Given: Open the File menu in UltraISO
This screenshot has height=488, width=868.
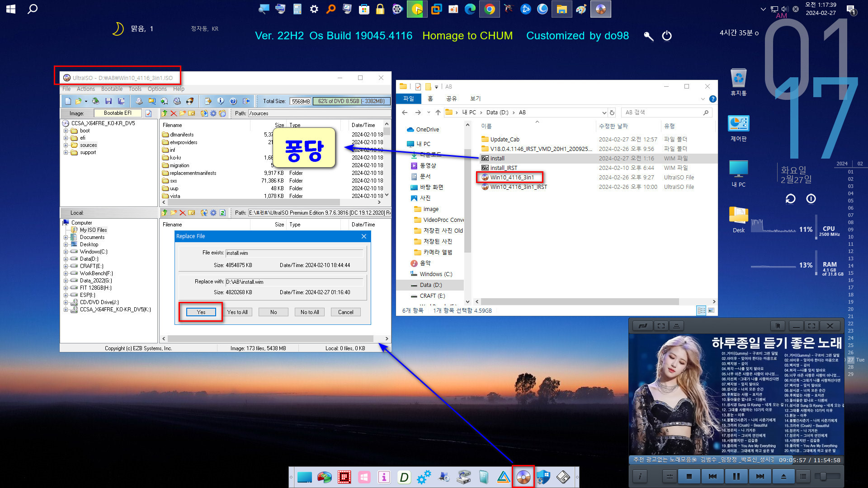Looking at the screenshot, I should coord(66,89).
